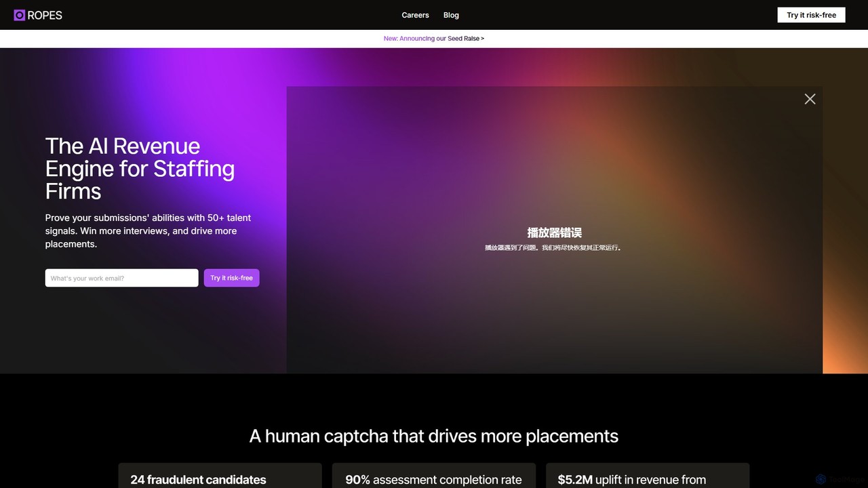Viewport: 868px width, 488px height.
Task: Click the ROPES logo in the header
Action: (x=38, y=15)
